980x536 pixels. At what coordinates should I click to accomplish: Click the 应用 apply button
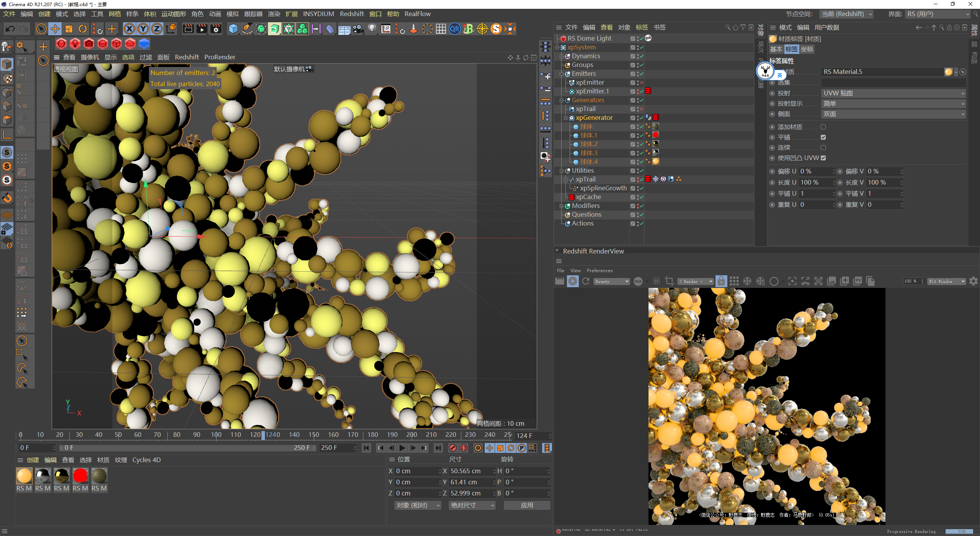pyautogui.click(x=527, y=505)
